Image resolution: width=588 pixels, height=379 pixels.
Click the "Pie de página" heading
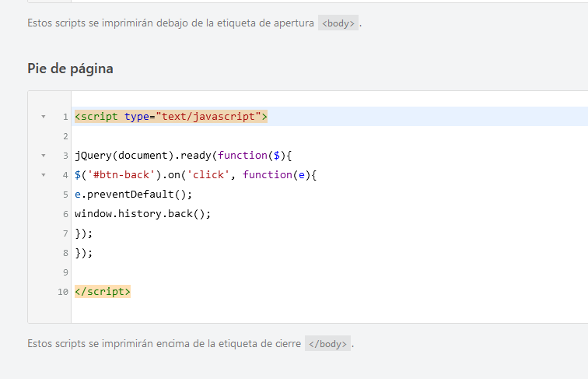pos(70,68)
